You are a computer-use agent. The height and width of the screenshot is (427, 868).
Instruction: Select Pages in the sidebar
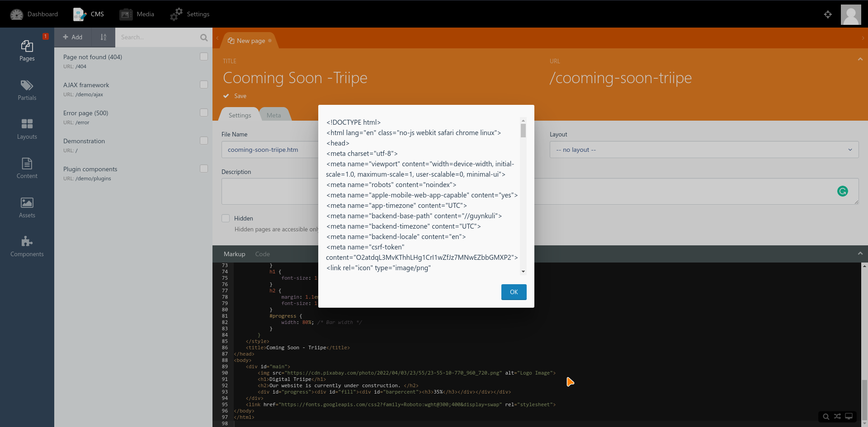pyautogui.click(x=27, y=51)
